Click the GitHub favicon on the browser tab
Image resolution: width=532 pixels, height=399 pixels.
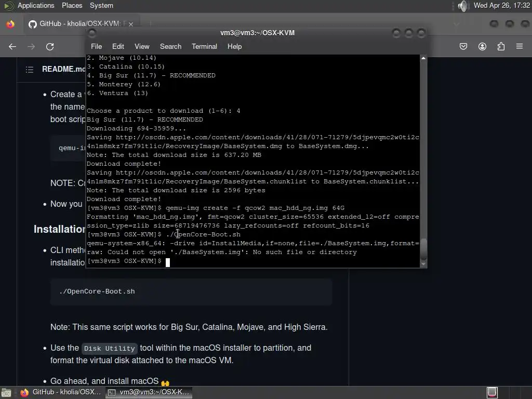(x=33, y=24)
